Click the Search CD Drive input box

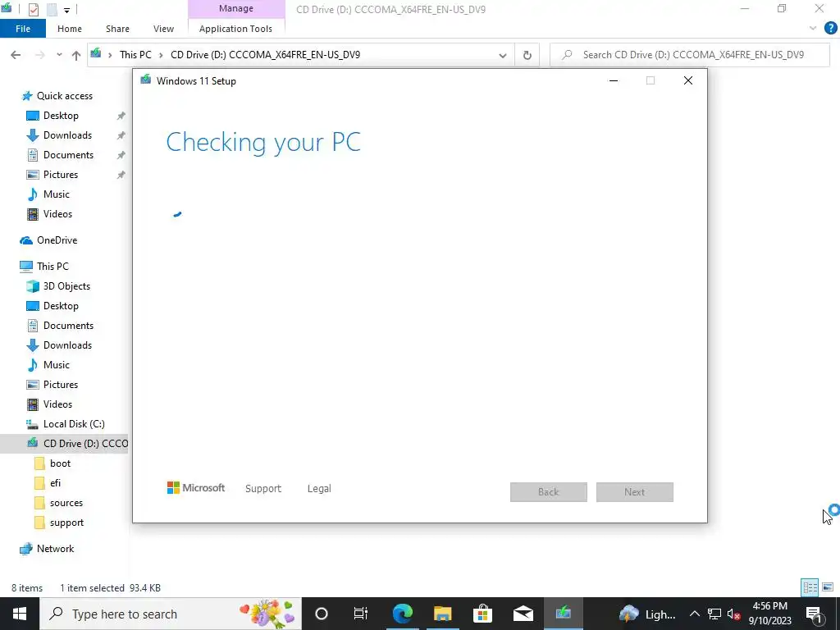pos(691,55)
